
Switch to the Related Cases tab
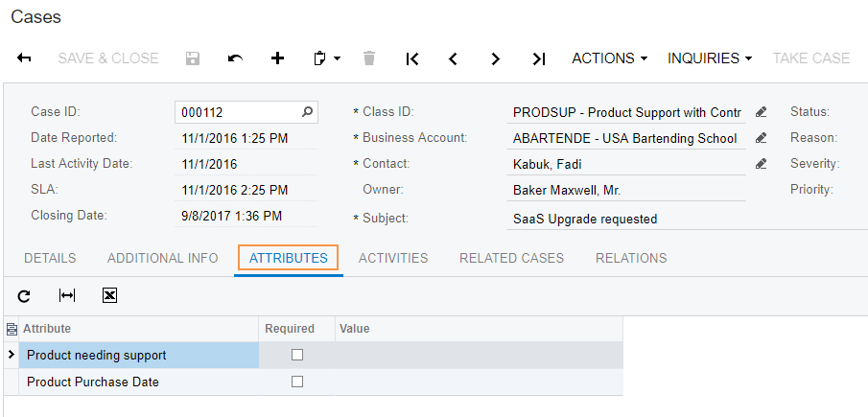[x=511, y=258]
